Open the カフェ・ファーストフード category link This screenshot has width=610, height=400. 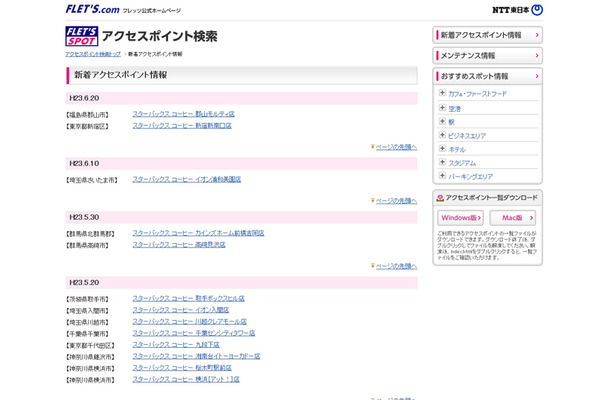(477, 94)
